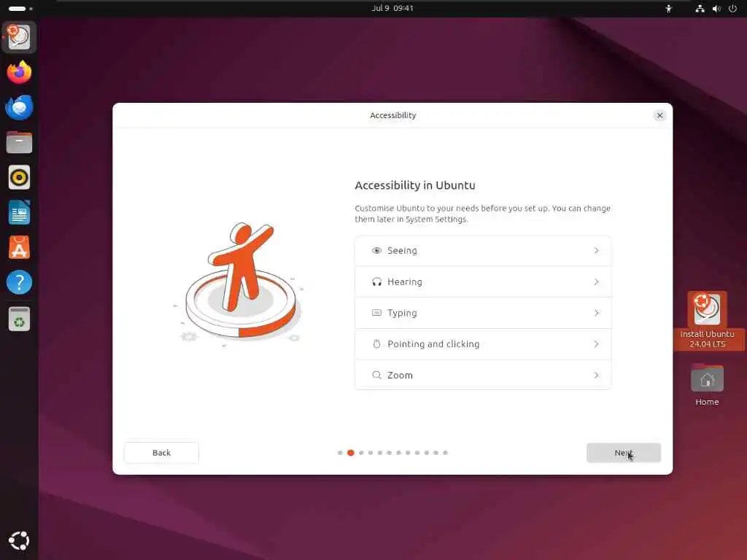Click the highlighted orange page dot
The width and height of the screenshot is (747, 560).
(x=351, y=453)
